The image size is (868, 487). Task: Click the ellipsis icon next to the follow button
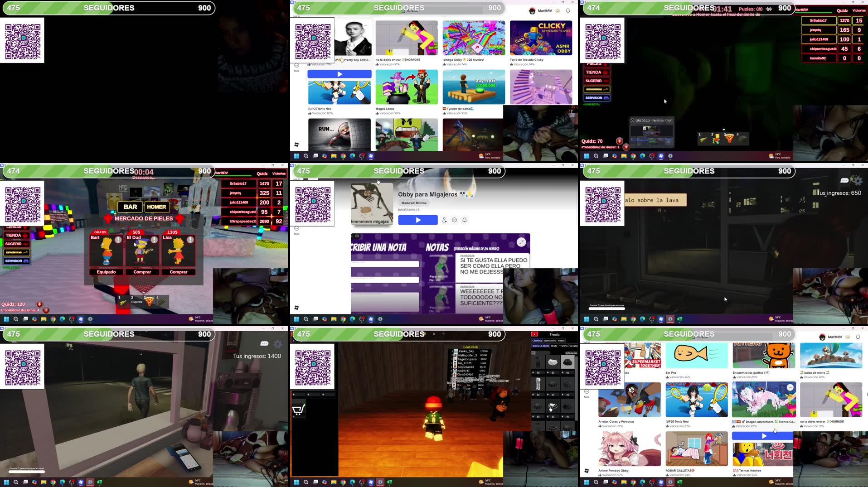pos(455,220)
